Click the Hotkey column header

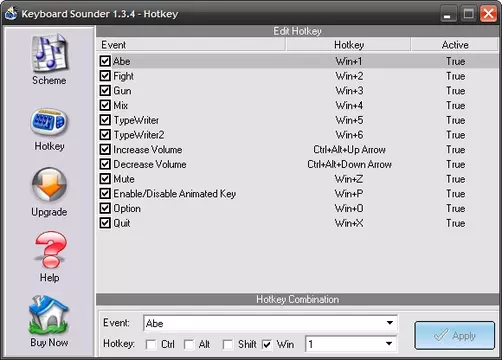coord(349,45)
